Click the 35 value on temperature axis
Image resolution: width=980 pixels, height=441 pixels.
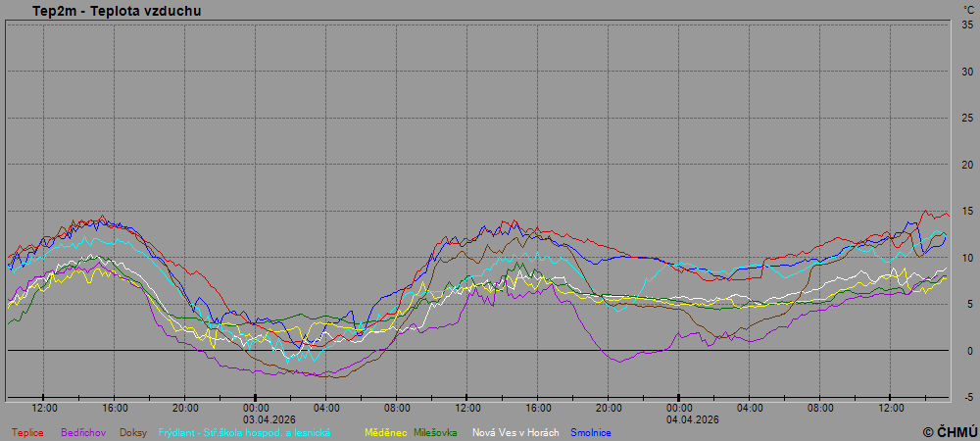pos(966,24)
